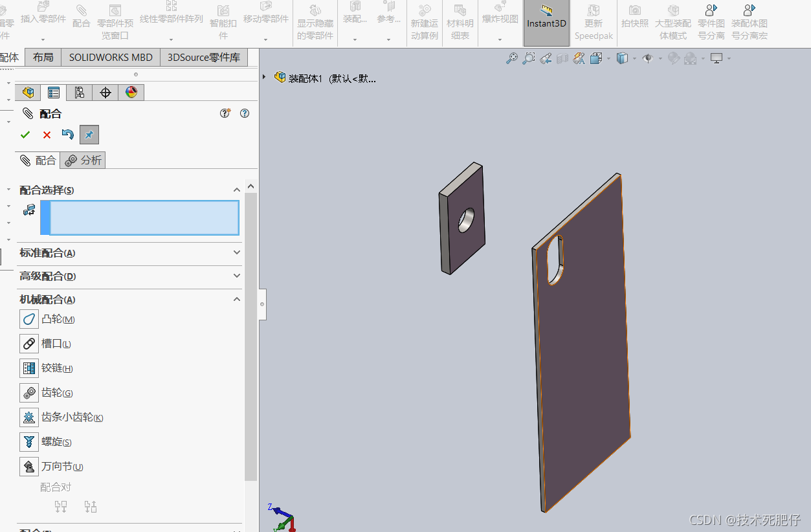Toggle the keep-visible pushpin button
Image resolution: width=811 pixels, height=532 pixels.
(89, 135)
